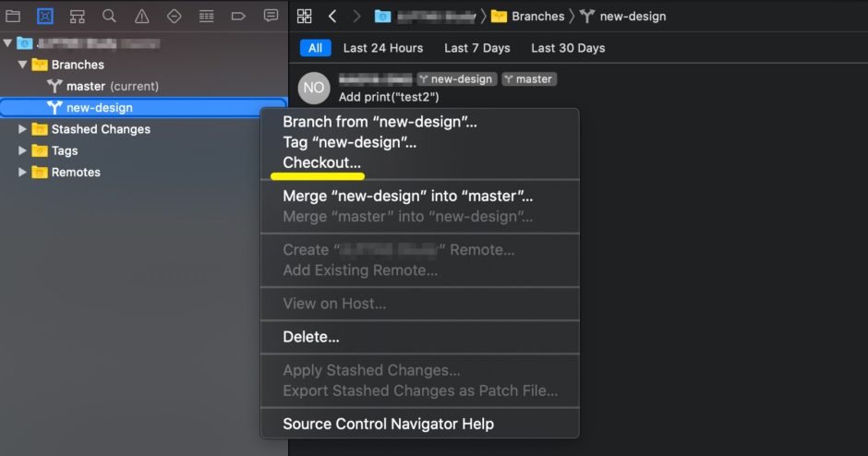Select the Stashed Changes folder
The height and width of the screenshot is (456, 868).
pyautogui.click(x=144, y=129)
